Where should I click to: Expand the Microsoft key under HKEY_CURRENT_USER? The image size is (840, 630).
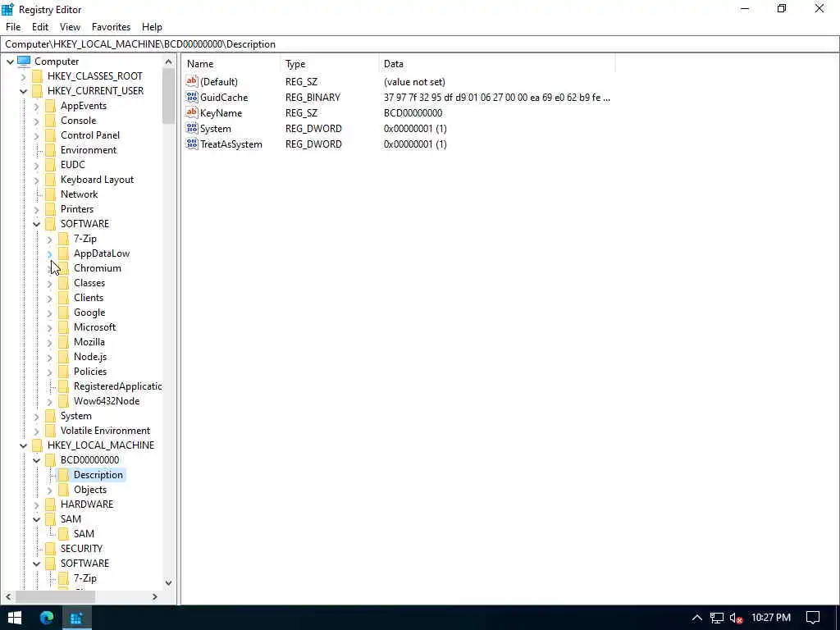49,328
